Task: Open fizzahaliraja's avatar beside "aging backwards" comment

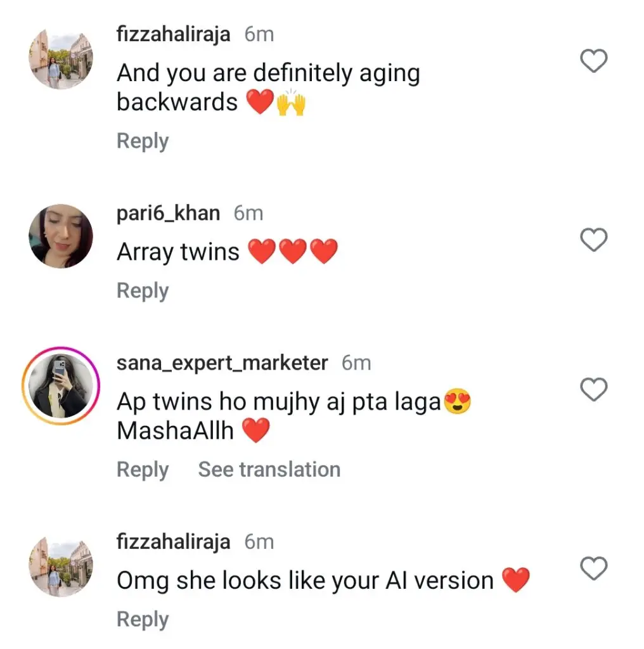Action: 61,58
